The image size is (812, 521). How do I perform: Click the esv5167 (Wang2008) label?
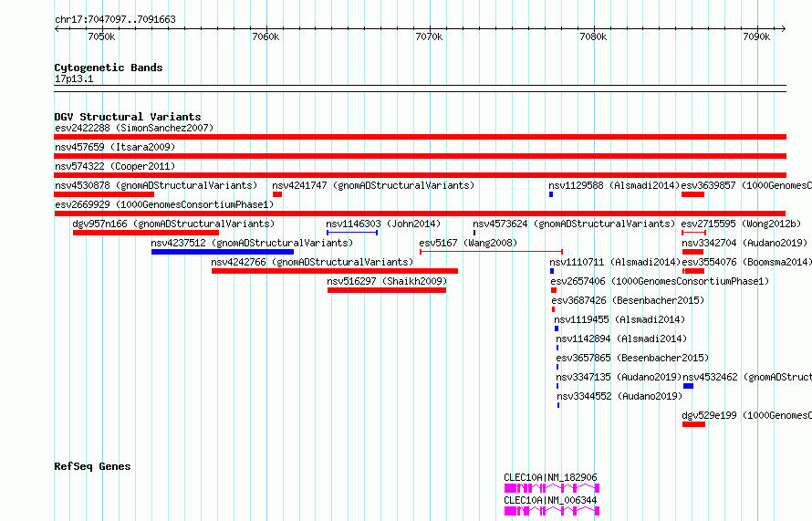[468, 243]
